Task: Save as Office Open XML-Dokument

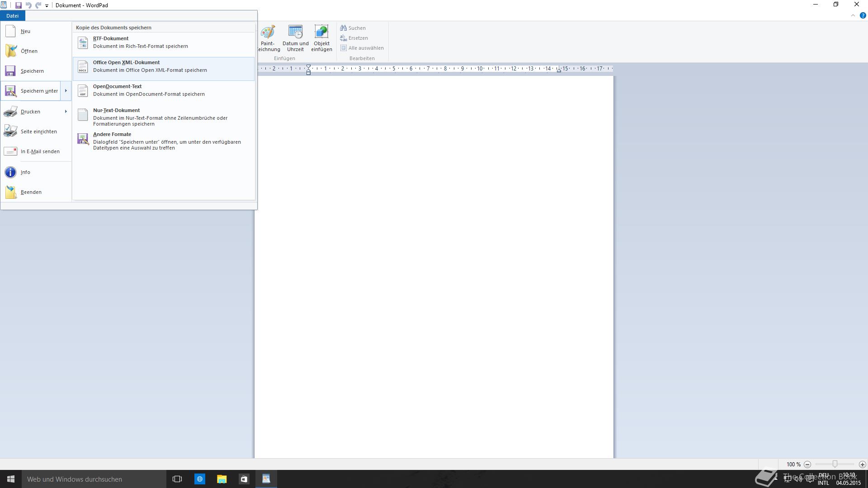Action: tap(164, 69)
